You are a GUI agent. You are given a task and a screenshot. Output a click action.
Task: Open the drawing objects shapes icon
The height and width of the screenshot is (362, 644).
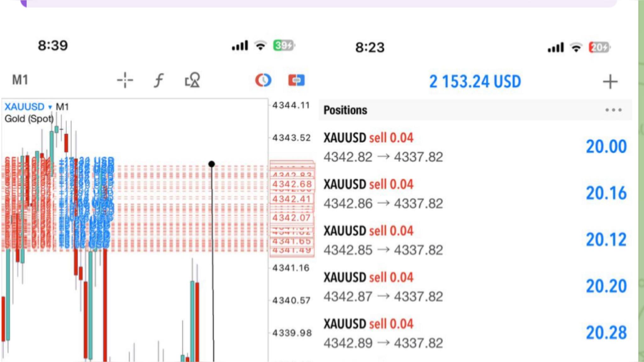click(x=192, y=80)
